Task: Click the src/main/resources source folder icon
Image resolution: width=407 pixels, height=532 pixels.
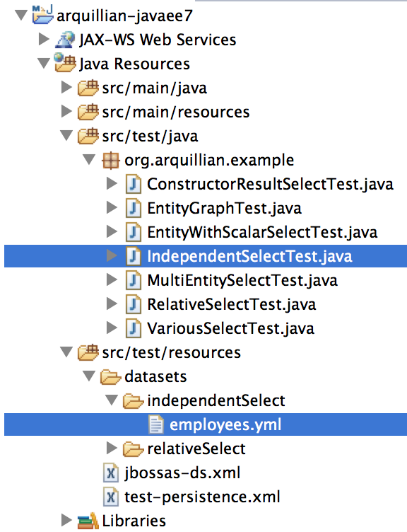Action: coord(88,112)
